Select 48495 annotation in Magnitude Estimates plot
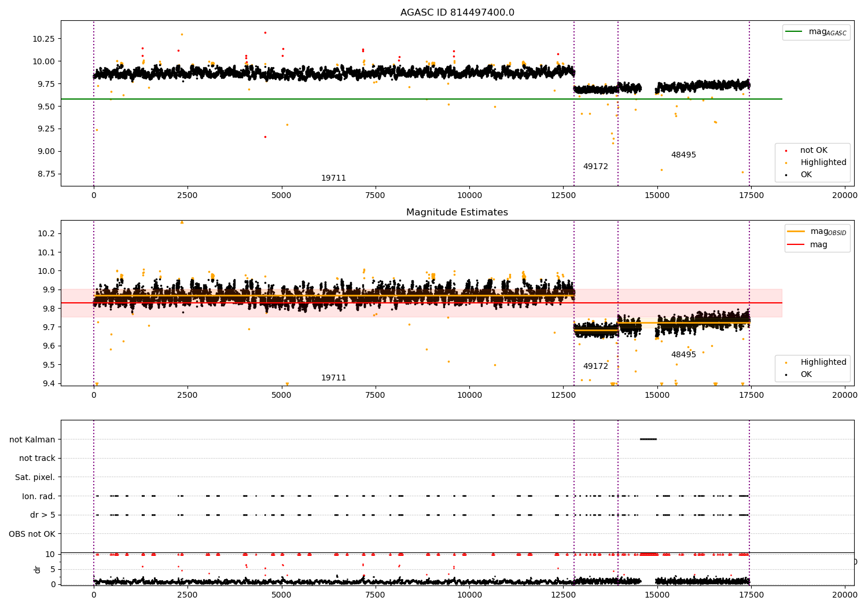This screenshot has width=868, height=608. coord(683,355)
